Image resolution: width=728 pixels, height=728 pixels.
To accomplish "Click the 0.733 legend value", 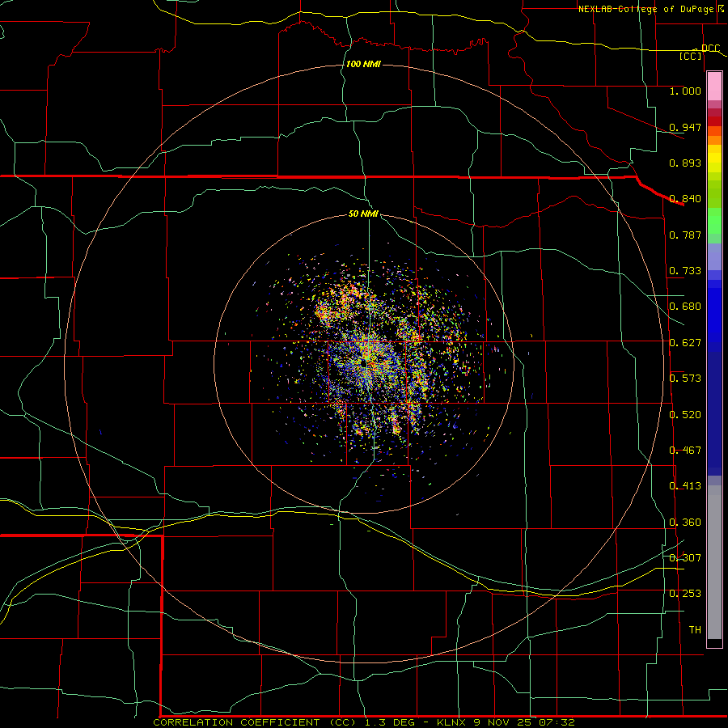I will pyautogui.click(x=685, y=271).
